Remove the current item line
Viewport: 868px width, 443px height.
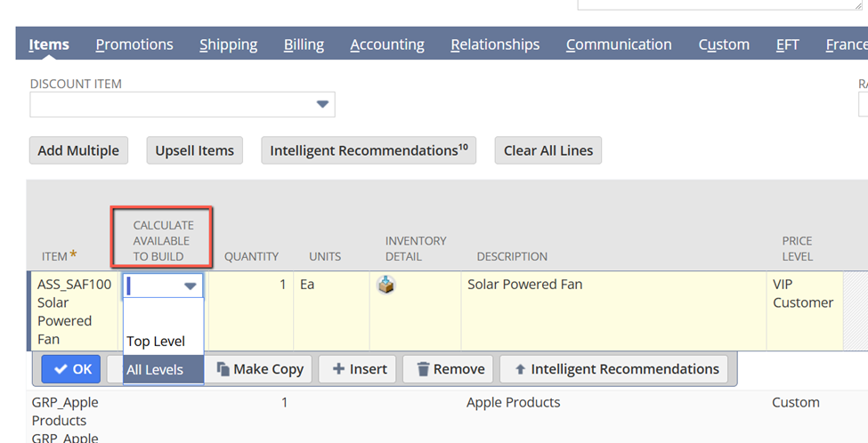click(x=450, y=369)
